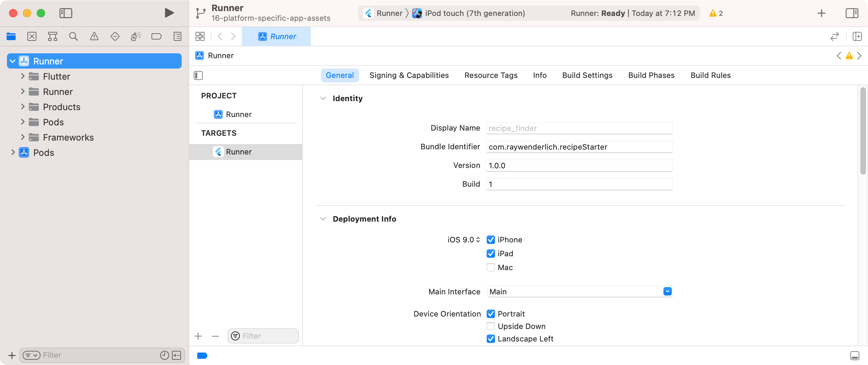Open the Find navigator magnifier
The width and height of the screenshot is (868, 365).
73,36
